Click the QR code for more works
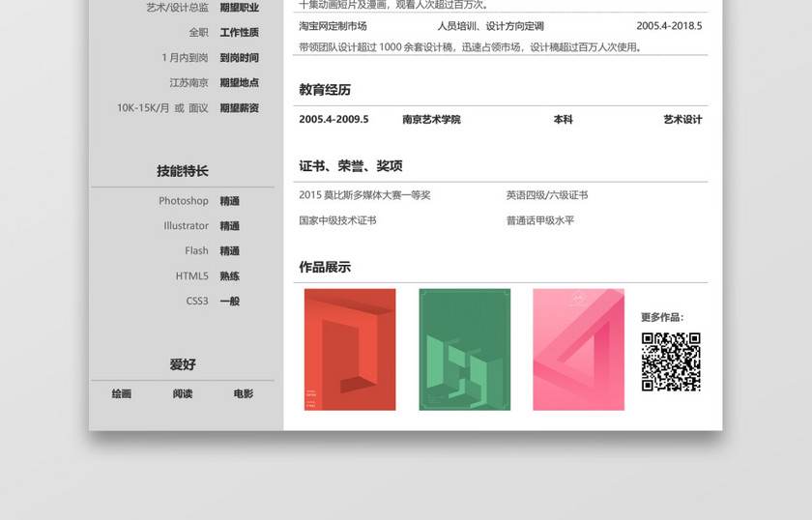Image resolution: width=812 pixels, height=520 pixels. [671, 361]
